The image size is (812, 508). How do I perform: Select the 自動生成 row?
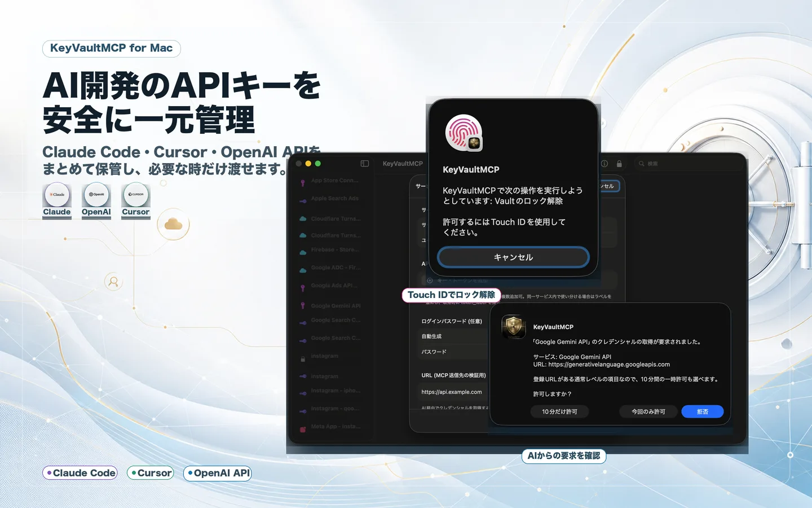tap(453, 336)
